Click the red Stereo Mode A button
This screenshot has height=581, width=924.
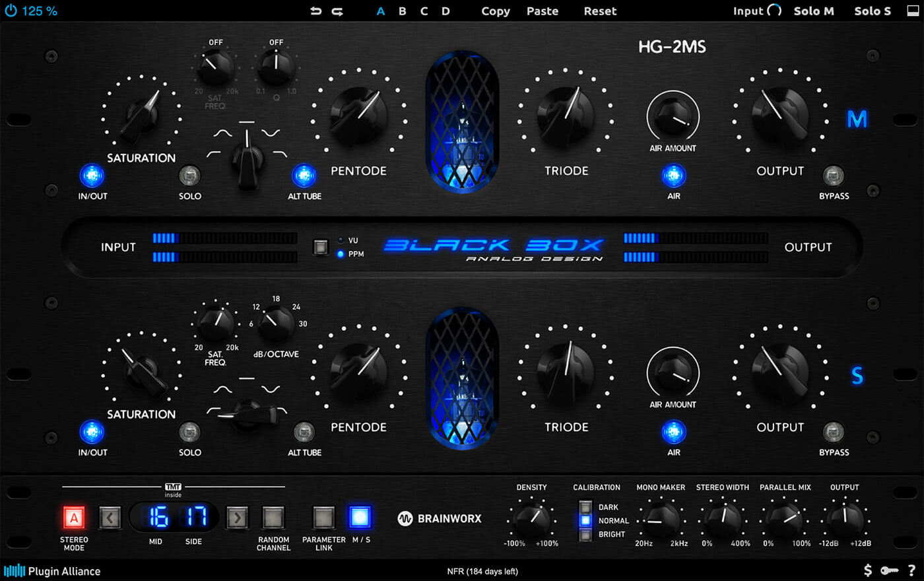point(74,518)
